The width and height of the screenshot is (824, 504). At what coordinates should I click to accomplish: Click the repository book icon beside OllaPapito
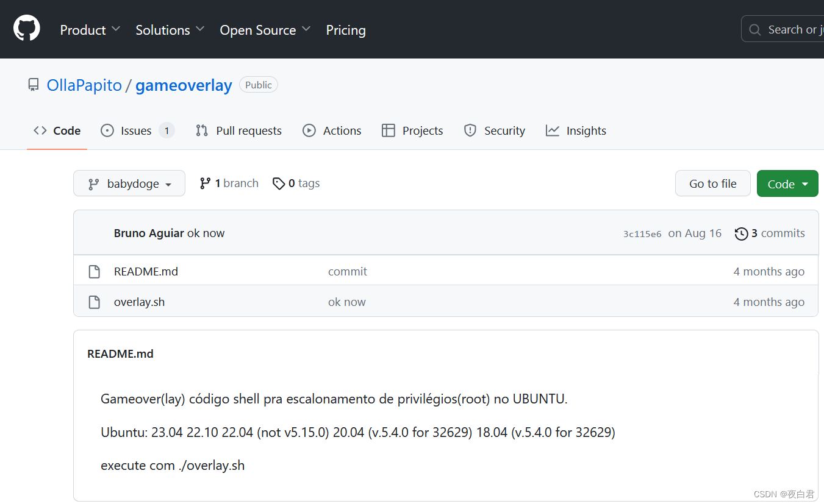(x=34, y=85)
